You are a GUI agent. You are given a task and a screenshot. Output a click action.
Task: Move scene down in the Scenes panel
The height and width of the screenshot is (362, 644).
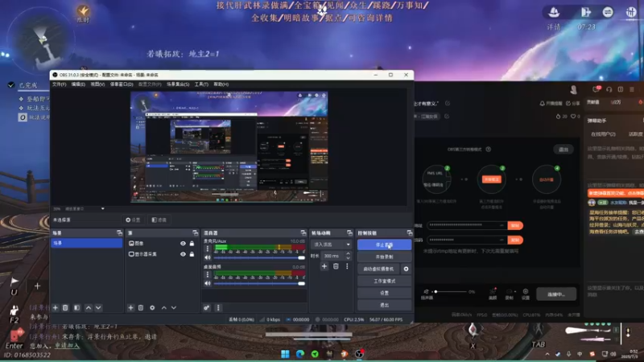tap(98, 308)
